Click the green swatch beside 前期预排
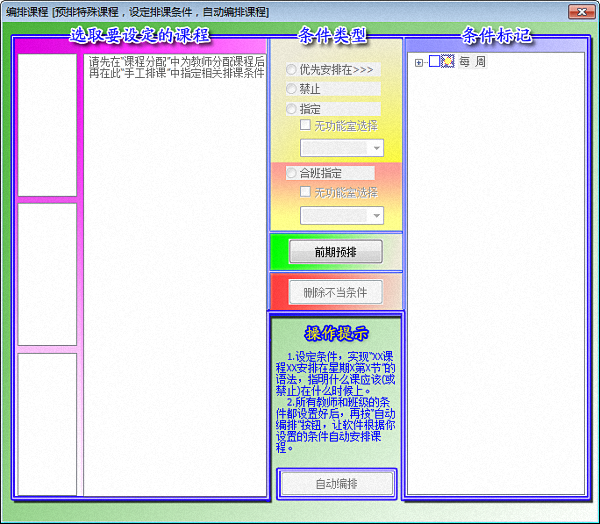The height and width of the screenshot is (524, 600). tap(279, 252)
